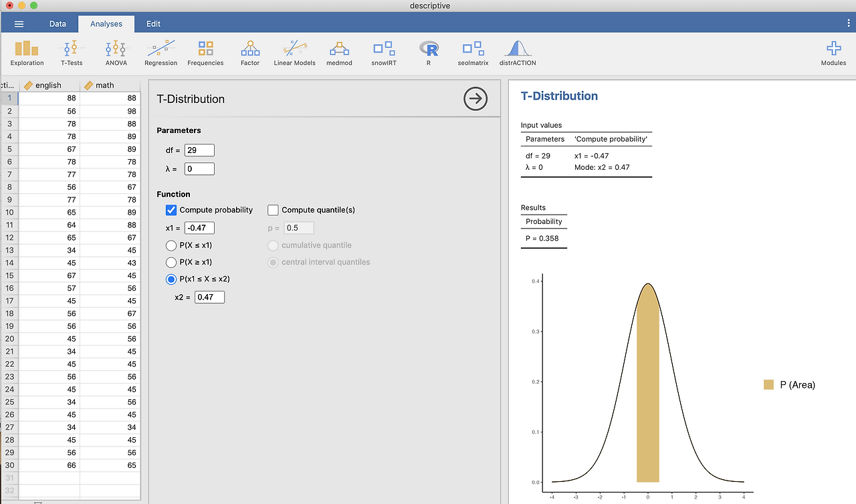
Task: Click the macOS green fullscreen window button
Action: (33, 6)
